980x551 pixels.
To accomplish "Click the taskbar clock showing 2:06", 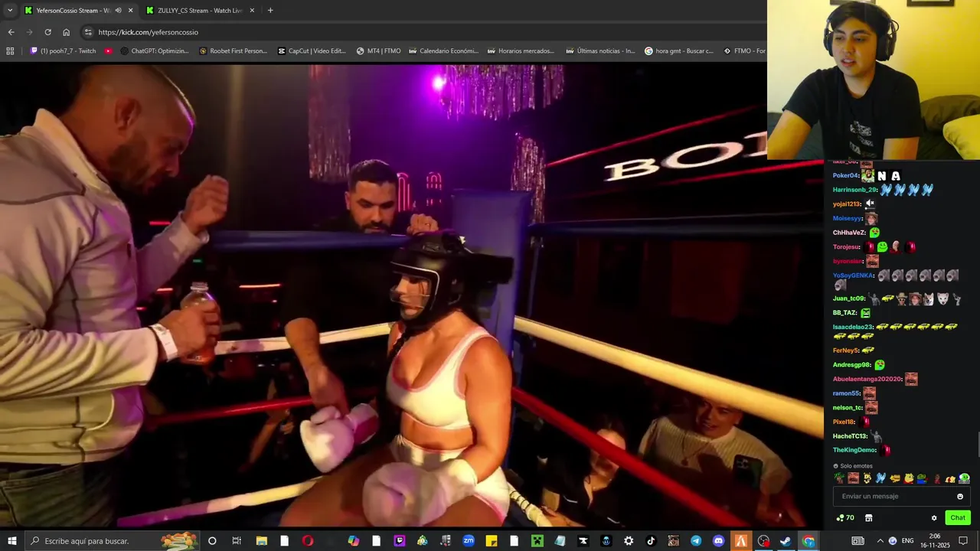I will coord(934,541).
